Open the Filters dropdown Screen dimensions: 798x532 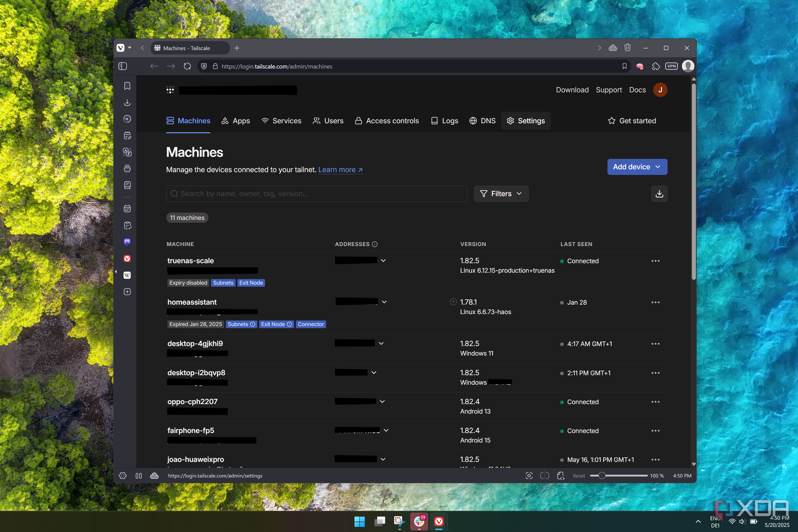click(501, 194)
